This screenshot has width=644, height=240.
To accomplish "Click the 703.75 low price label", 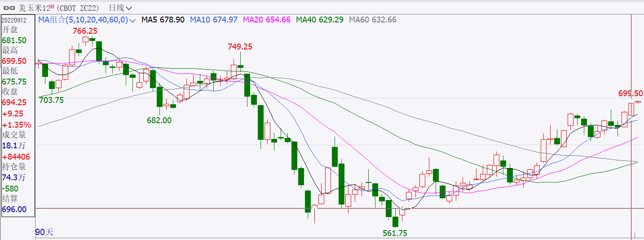I will [52, 100].
